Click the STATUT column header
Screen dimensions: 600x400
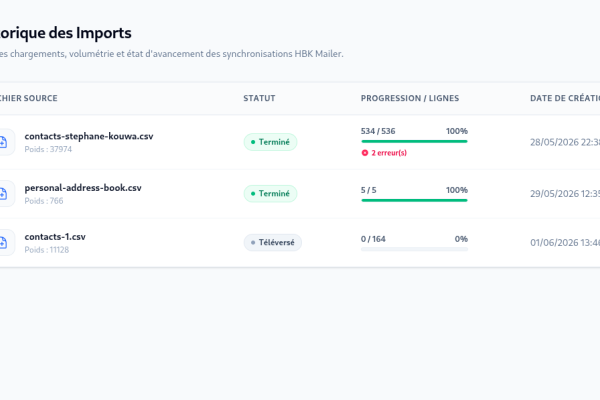259,98
